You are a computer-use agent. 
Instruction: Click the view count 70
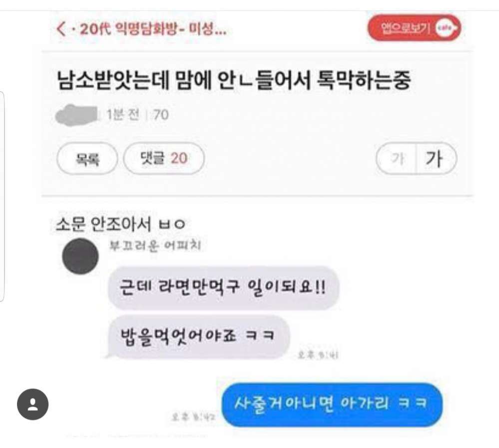161,115
